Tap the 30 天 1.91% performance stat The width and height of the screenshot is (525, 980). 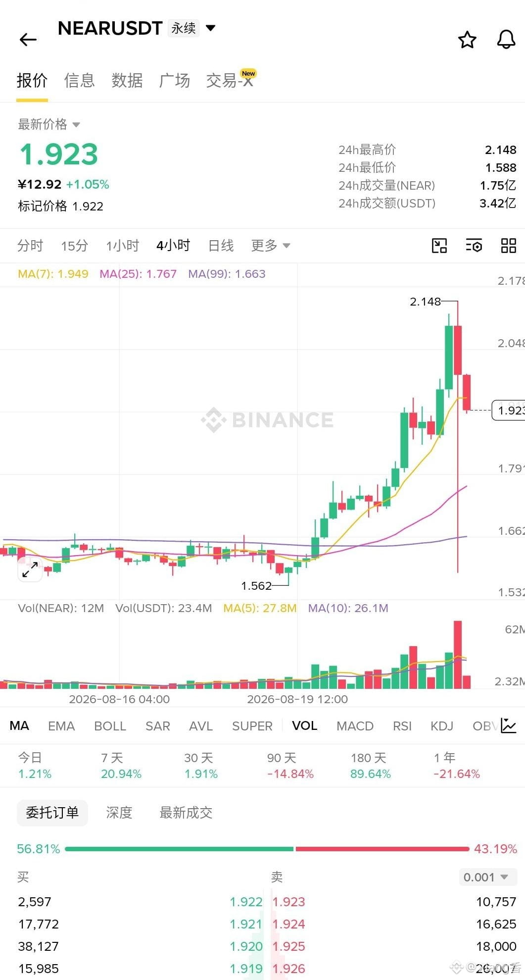click(x=201, y=766)
